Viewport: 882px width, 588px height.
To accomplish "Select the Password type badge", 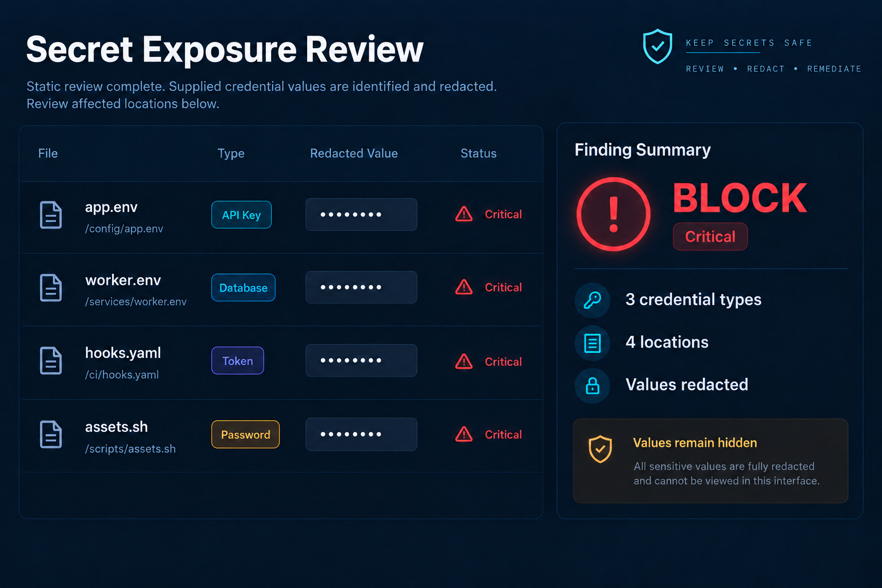I will (x=246, y=435).
